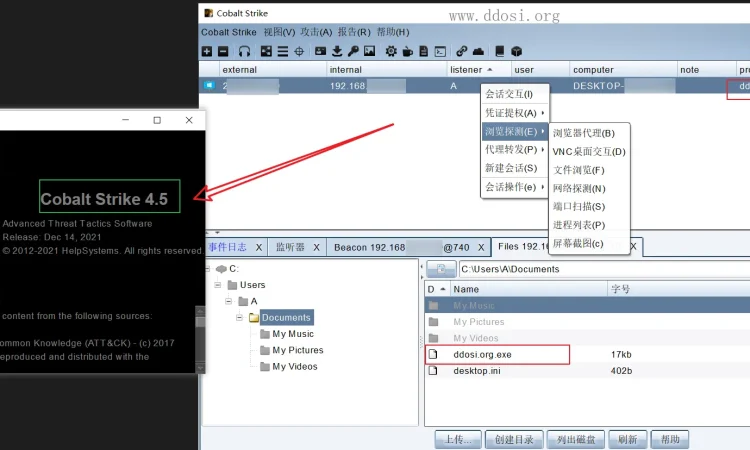Select the My Videos row in file list
This screenshot has width=750, height=450.
click(x=587, y=338)
